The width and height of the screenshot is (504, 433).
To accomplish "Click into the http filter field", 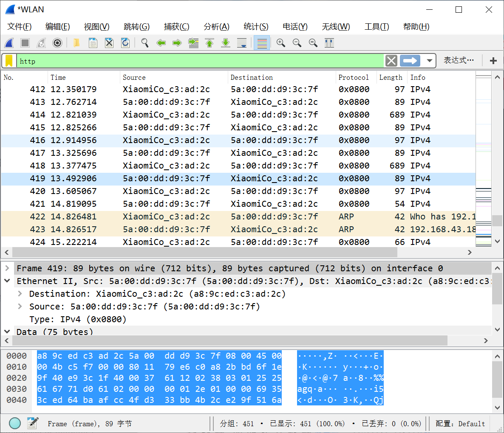I will 200,61.
